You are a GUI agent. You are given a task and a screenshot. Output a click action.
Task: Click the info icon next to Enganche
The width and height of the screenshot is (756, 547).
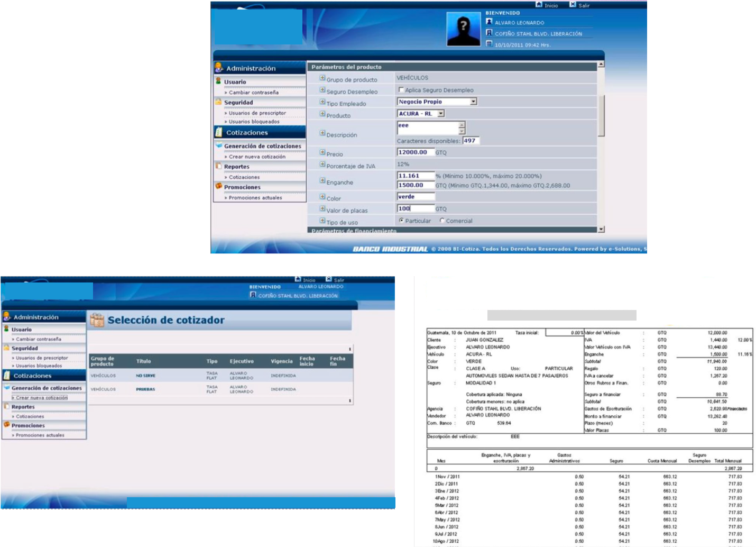click(322, 181)
